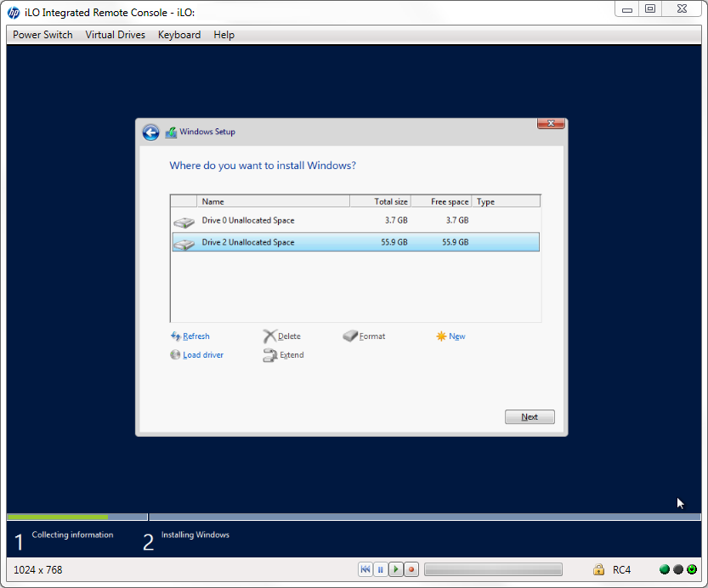This screenshot has width=708, height=588.
Task: Close the Windows Setup dialog
Action: [551, 123]
